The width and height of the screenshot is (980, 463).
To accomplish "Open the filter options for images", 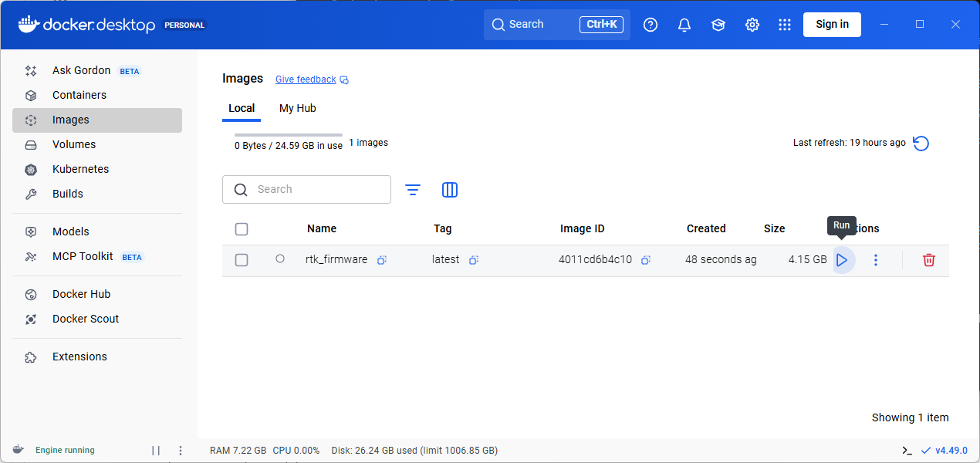I will (x=413, y=189).
